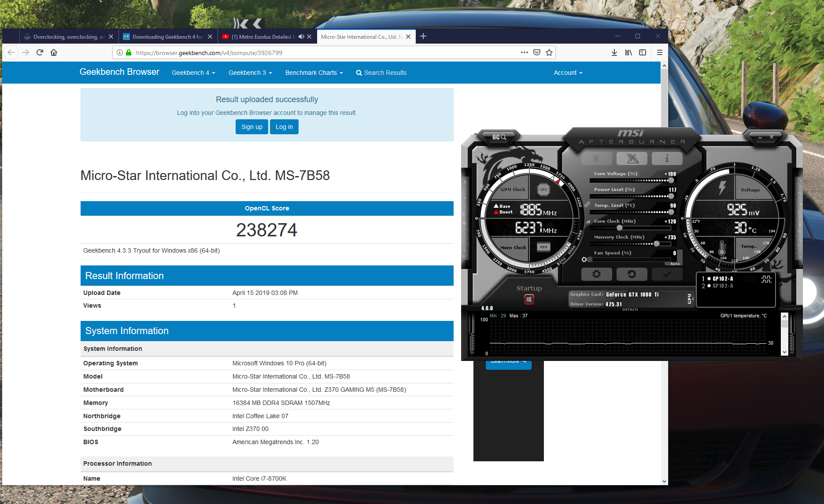Click the OpenCL score 238274

click(x=267, y=230)
